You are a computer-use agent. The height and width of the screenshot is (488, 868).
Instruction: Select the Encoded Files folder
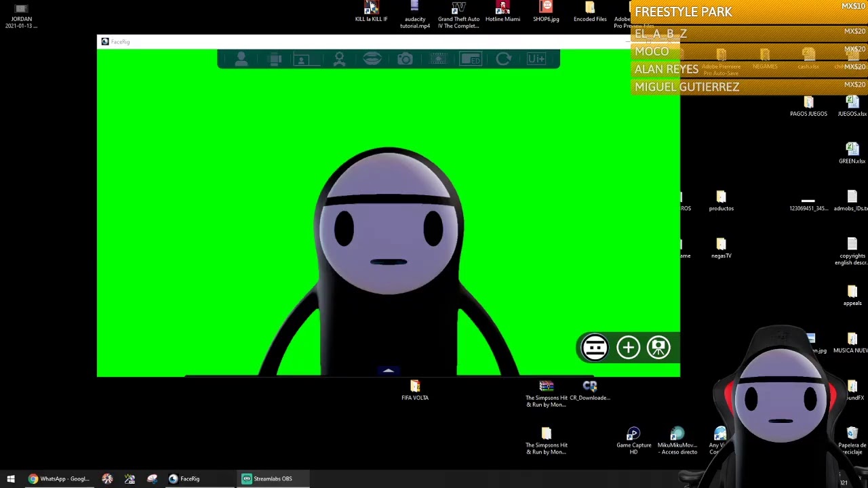[590, 12]
